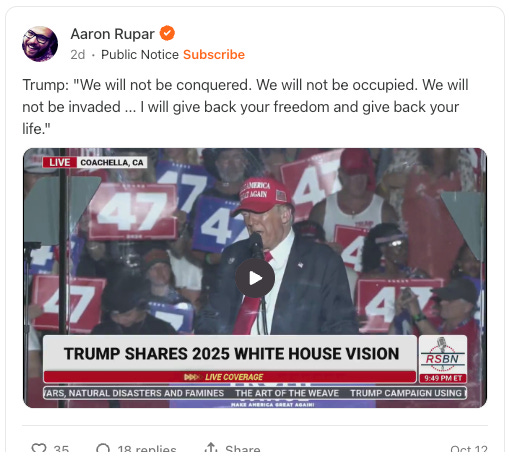This screenshot has height=464, width=509.
Task: Click the orange verified badge
Action: click(x=167, y=33)
